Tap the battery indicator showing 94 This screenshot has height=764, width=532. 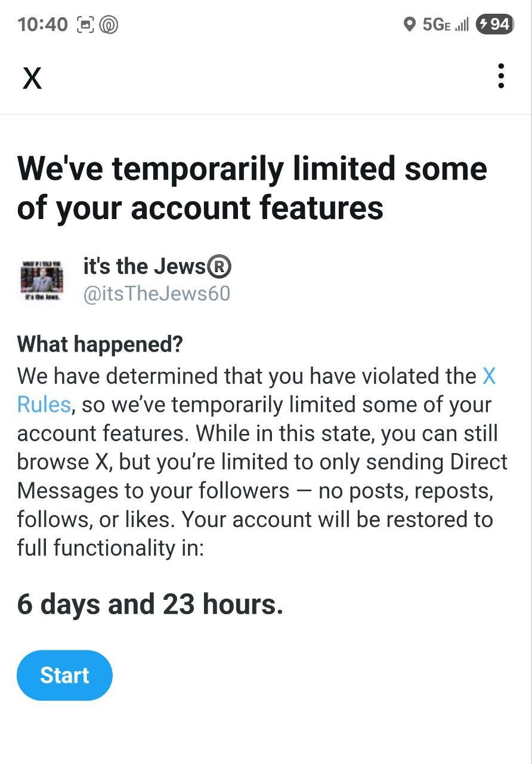click(x=494, y=24)
